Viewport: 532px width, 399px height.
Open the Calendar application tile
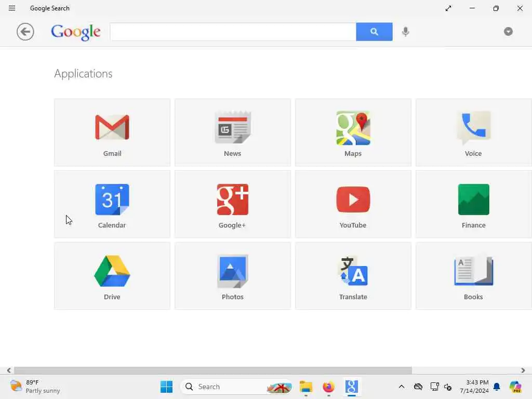(112, 204)
